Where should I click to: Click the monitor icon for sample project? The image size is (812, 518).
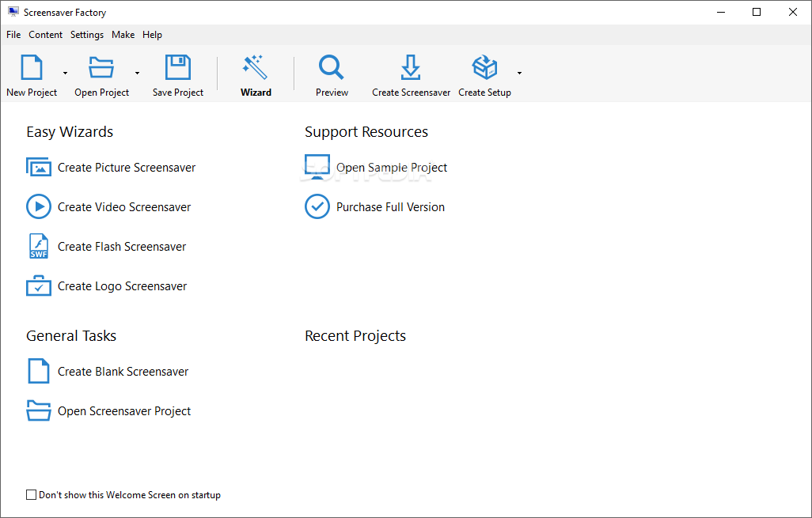(317, 167)
